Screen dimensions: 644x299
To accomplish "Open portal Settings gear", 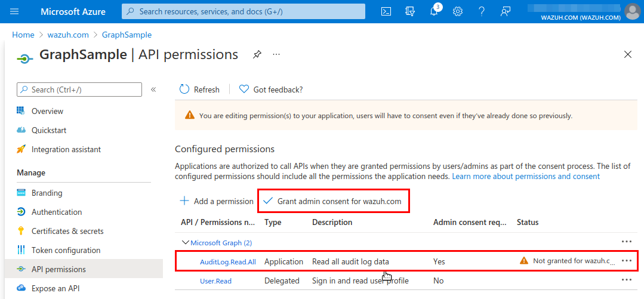I will tap(458, 11).
